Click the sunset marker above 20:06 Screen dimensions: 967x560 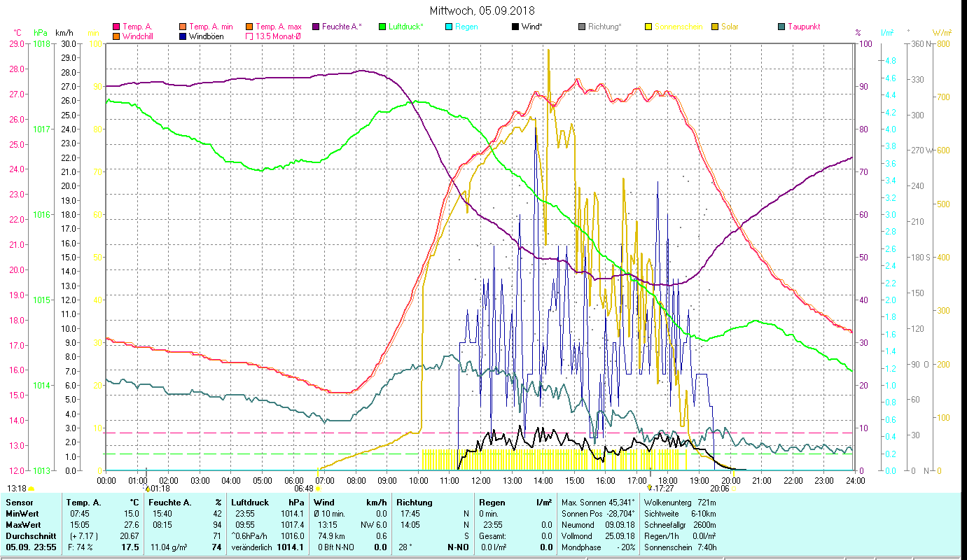coord(733,488)
